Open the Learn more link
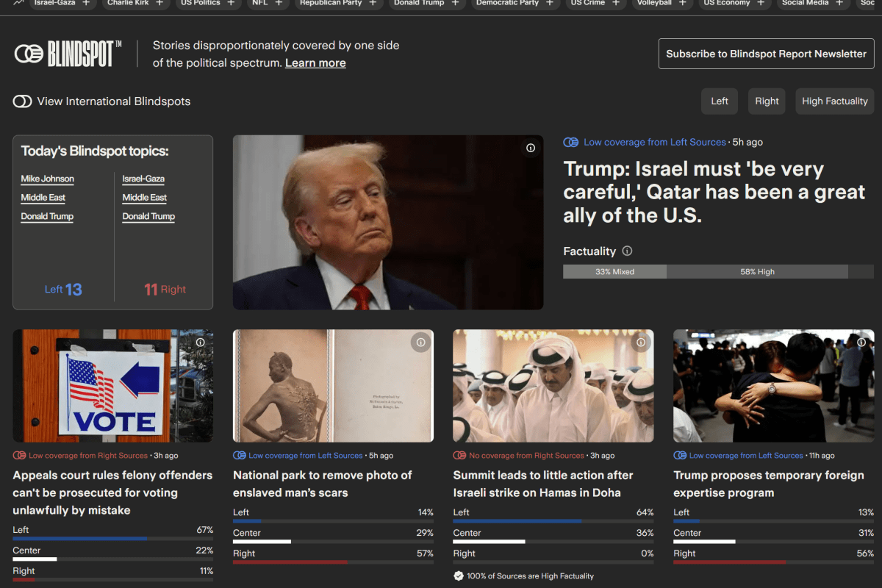Viewport: 882px width, 588px height. 315,63
